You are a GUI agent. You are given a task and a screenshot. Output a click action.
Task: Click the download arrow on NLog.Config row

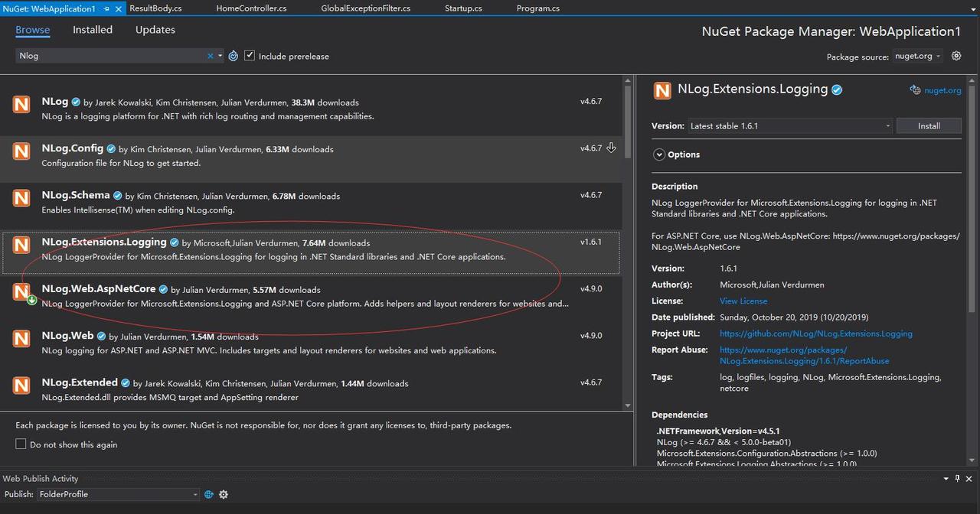click(x=611, y=148)
